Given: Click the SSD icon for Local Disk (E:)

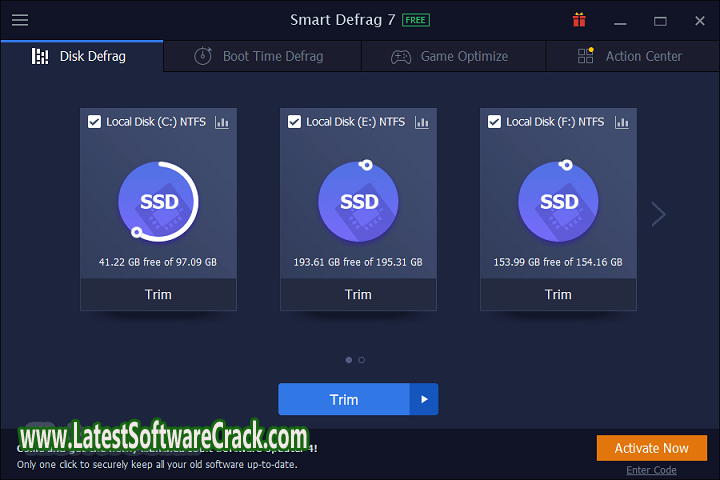Looking at the screenshot, I should [359, 202].
